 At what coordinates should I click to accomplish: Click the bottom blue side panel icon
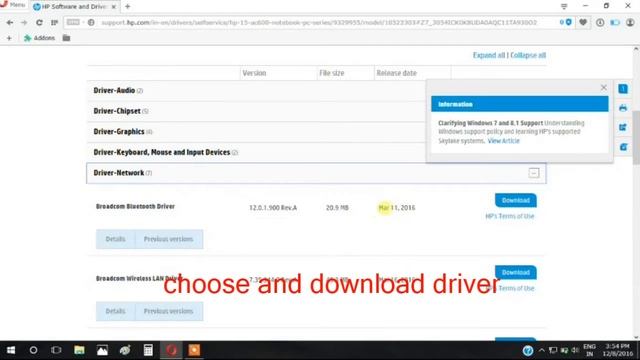[623, 147]
